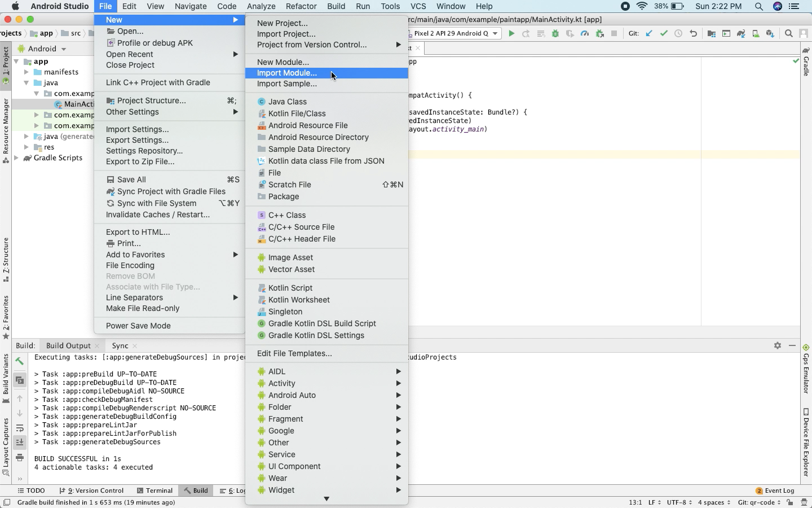Screen dimensions: 812x508
Task: Update project with the blue Git arrow
Action: 650,34
